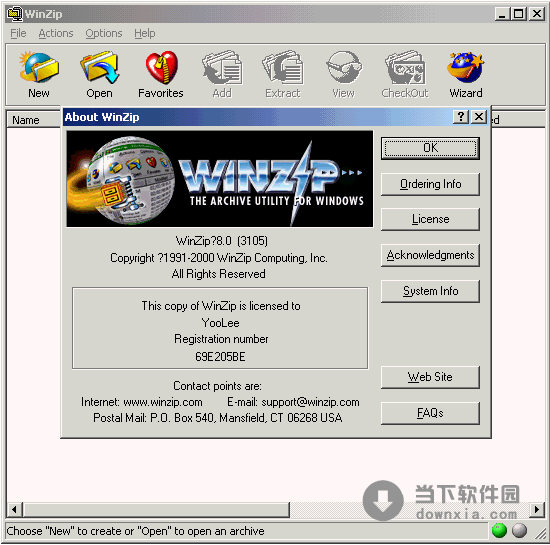Click the horizontal scrollbar thumb
The height and width of the screenshot is (545, 550).
pos(156,509)
